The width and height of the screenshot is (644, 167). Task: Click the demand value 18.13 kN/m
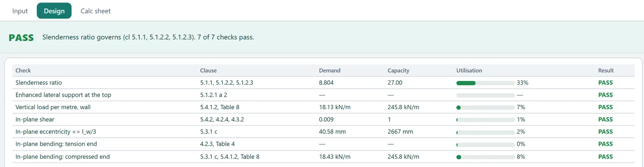[x=335, y=107]
